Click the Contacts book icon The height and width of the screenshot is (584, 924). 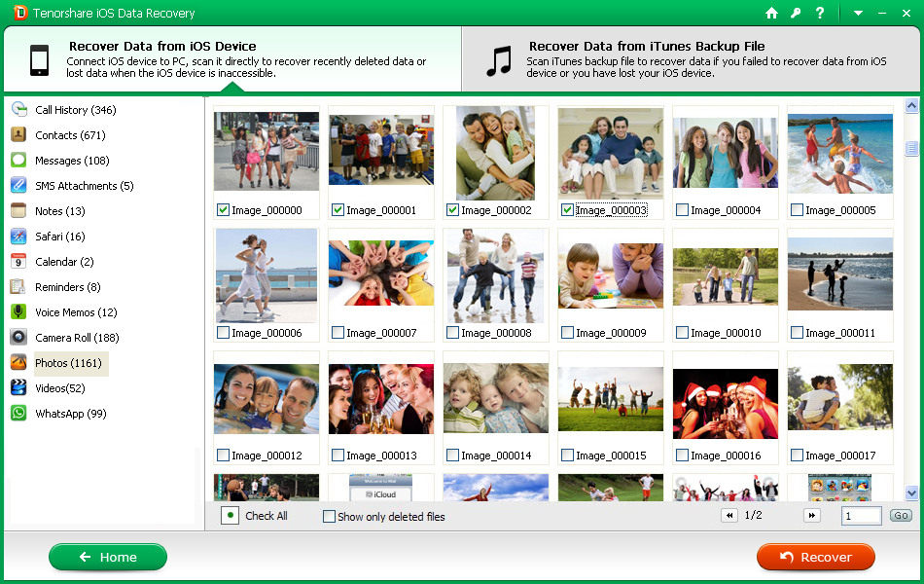[x=18, y=135]
